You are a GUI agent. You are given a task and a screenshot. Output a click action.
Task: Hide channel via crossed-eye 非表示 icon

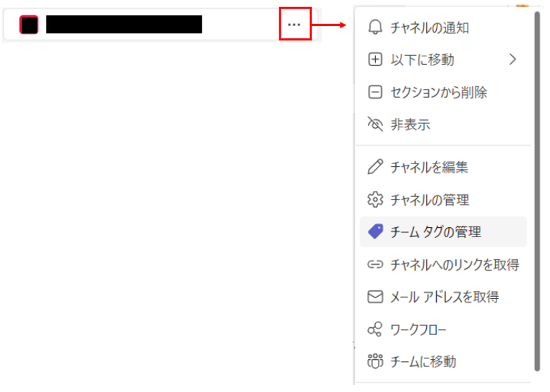(375, 124)
